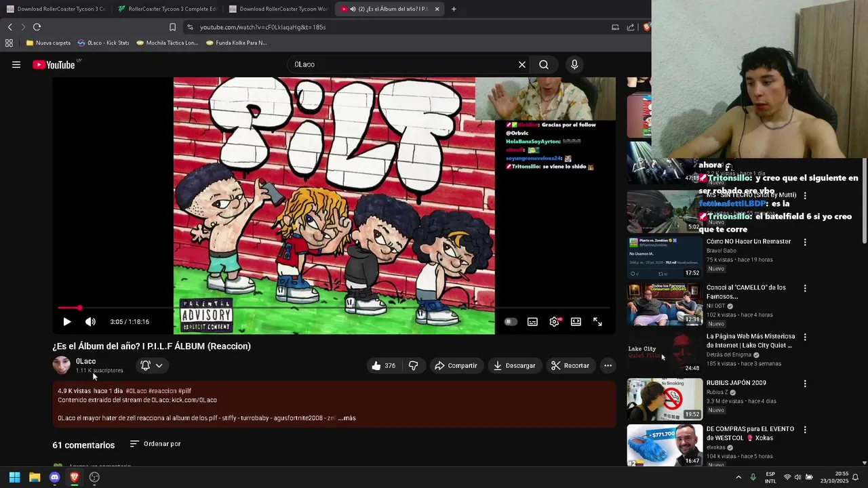Open the Funda Kolke Para N... bookmark
This screenshot has height=488, width=868.
click(x=236, y=43)
